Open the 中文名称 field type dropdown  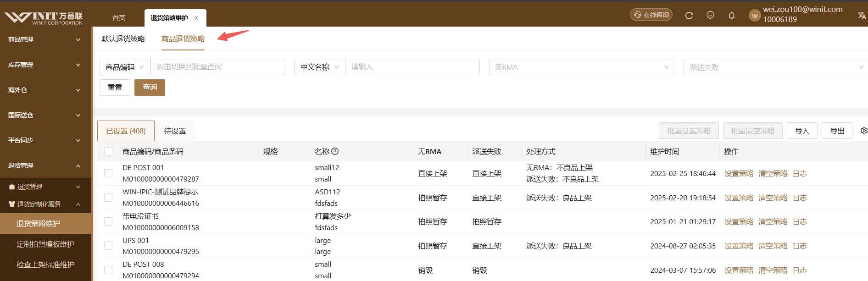coord(319,67)
